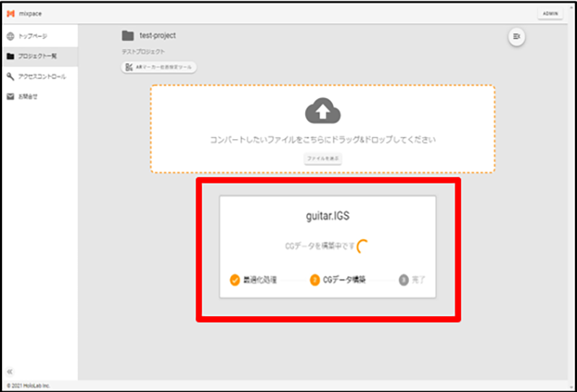Open トップページ from the sidebar
The width and height of the screenshot is (577, 392).
pos(32,36)
